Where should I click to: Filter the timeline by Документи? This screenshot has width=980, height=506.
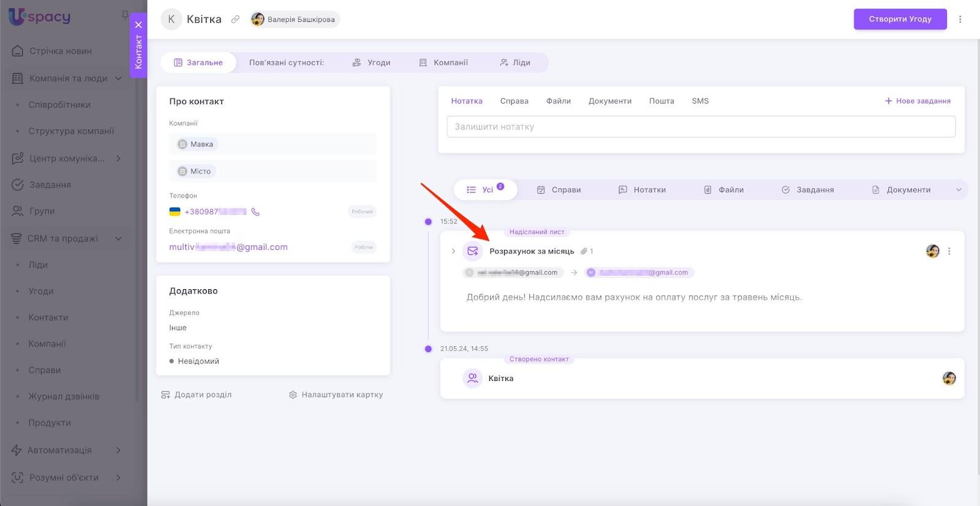[901, 190]
